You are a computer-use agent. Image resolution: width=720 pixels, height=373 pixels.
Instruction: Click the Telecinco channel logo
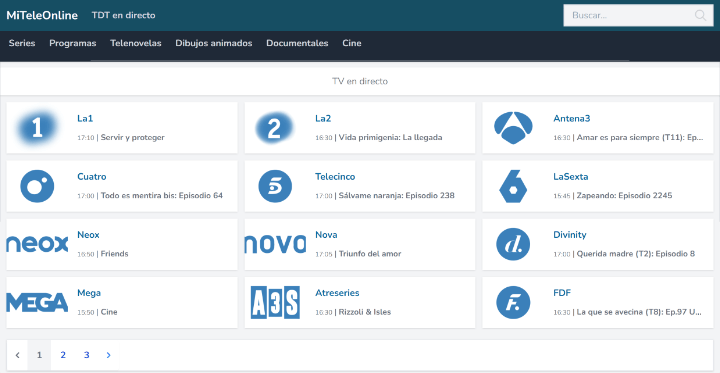pos(275,186)
